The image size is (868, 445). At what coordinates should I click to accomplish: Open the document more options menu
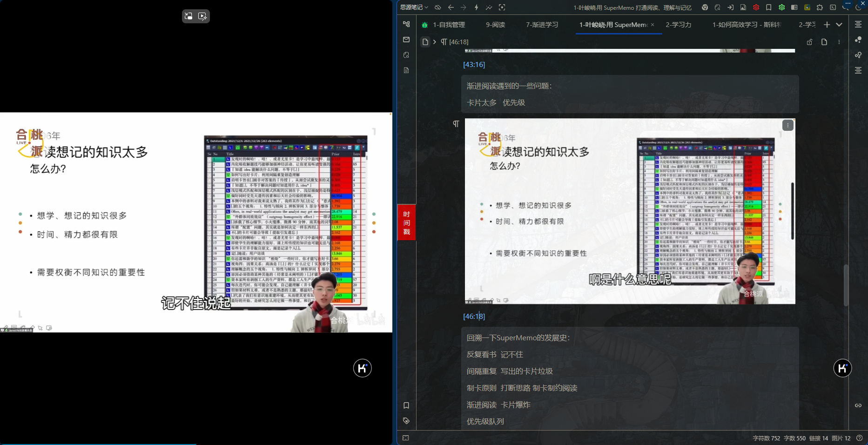(839, 42)
